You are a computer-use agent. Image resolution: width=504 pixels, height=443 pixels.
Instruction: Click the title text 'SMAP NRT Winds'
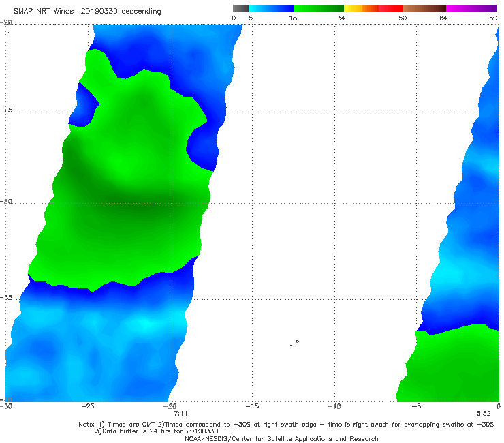click(x=44, y=12)
